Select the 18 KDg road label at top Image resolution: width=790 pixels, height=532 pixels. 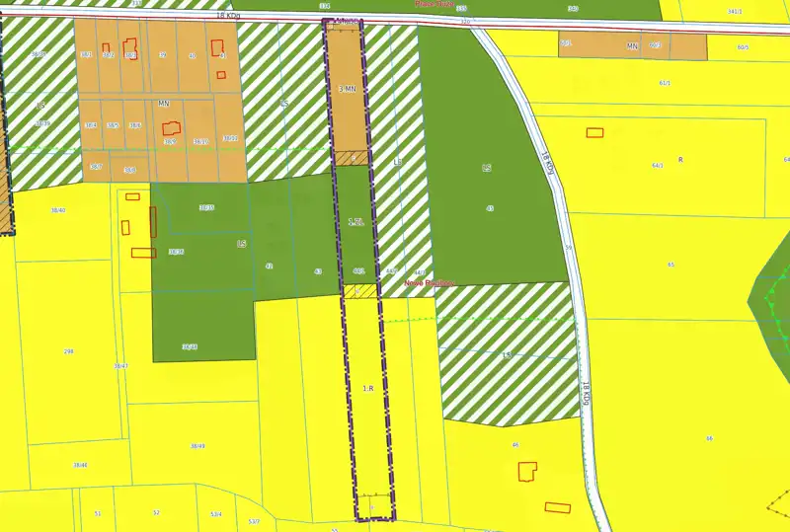coord(228,16)
